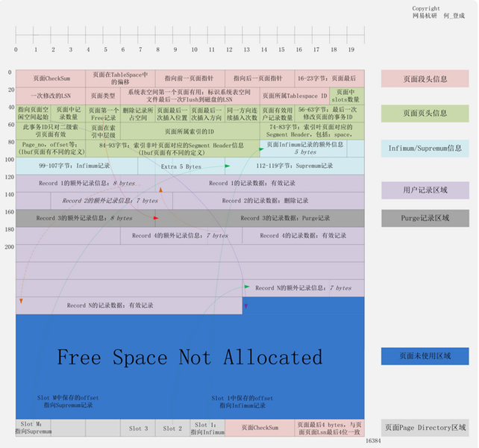Click the Page_no, offset等 cell
479x448 pixels.
click(x=51, y=149)
